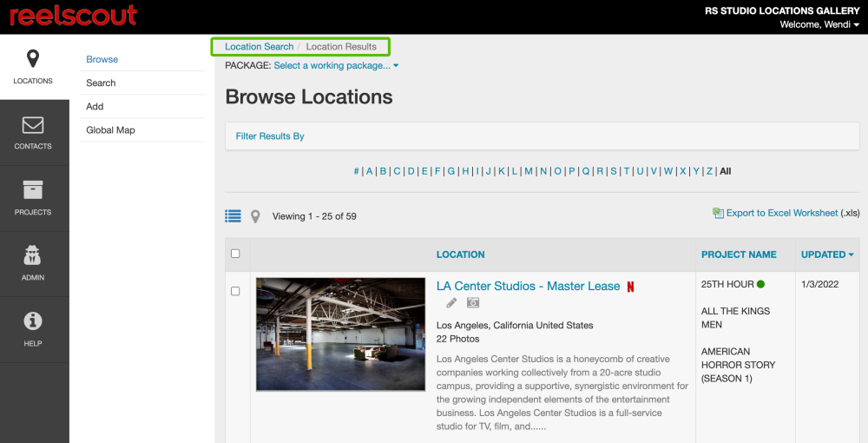Open the Projects box section
Viewport: 868px width, 443px height.
coord(33,198)
